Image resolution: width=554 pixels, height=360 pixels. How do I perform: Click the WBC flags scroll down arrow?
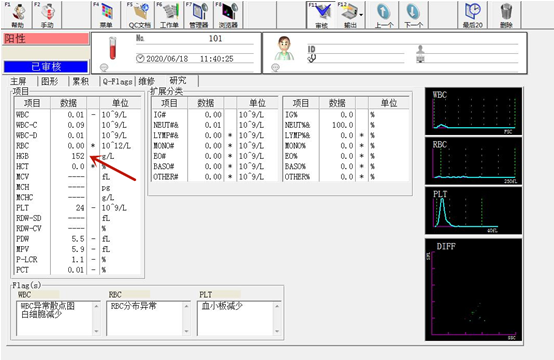tap(96, 331)
